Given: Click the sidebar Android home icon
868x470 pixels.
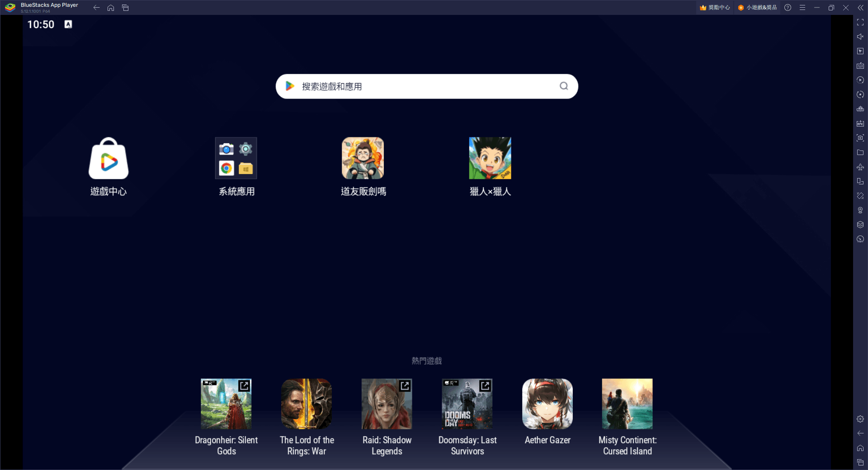Looking at the screenshot, I should (x=860, y=448).
